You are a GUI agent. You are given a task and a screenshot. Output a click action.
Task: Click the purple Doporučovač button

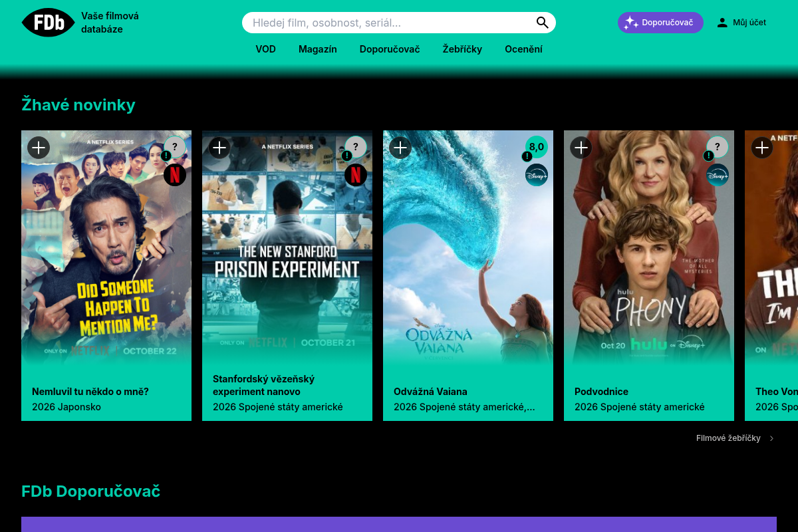click(660, 23)
